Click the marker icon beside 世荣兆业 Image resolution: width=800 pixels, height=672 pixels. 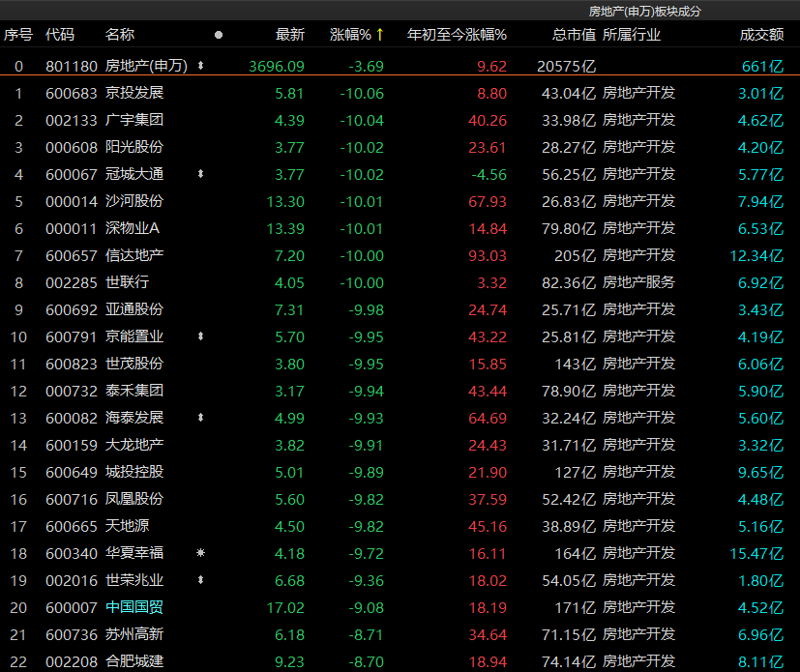pyautogui.click(x=200, y=580)
